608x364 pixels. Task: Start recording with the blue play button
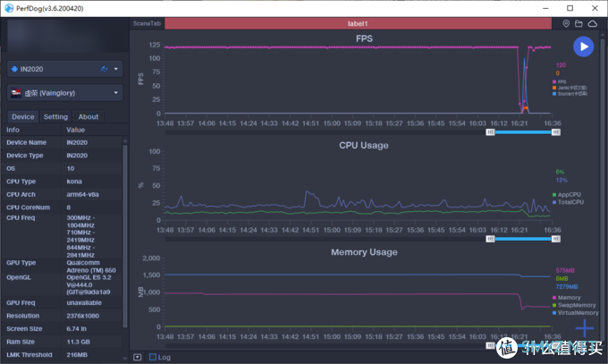[x=583, y=47]
